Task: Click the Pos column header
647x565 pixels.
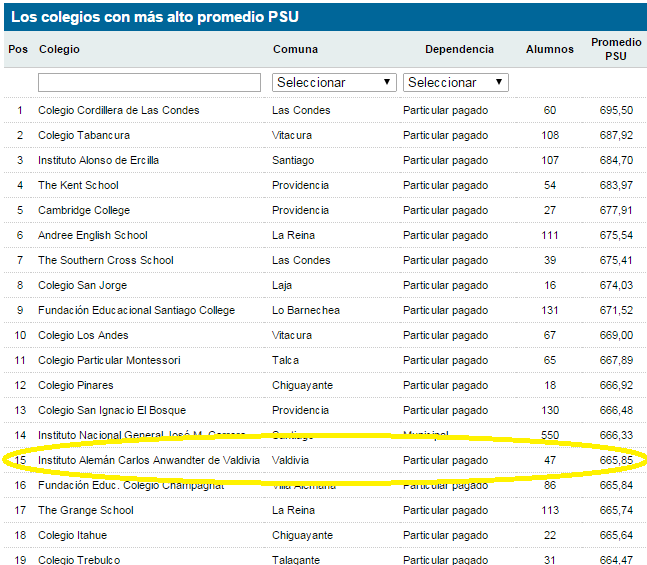Action: [x=18, y=49]
